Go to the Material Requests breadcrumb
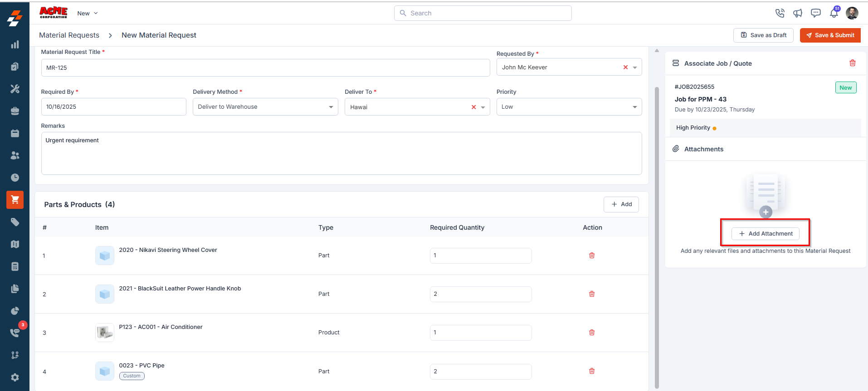The image size is (868, 391). [69, 35]
